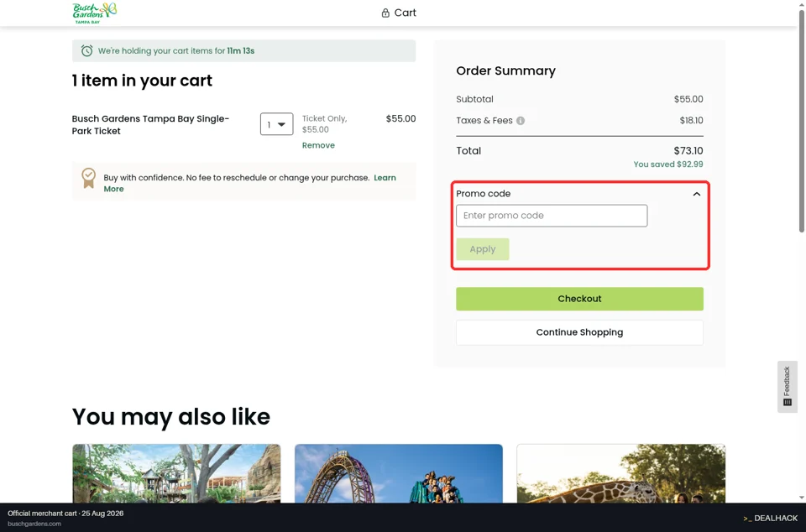Proceed with the Checkout button
Viewport: 806px width, 532px height.
coord(579,299)
